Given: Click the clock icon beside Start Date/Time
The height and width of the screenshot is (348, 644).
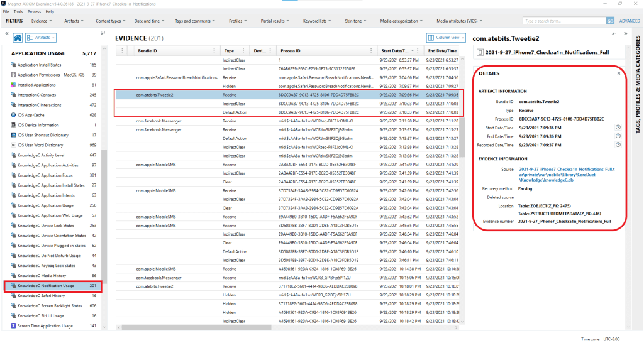Looking at the screenshot, I should click(618, 128).
